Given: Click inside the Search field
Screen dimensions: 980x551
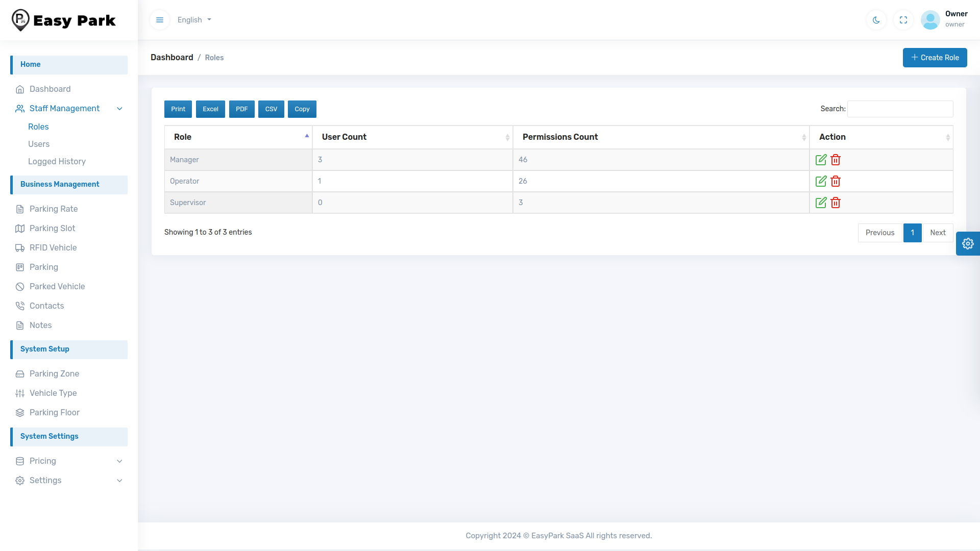Looking at the screenshot, I should [899, 109].
